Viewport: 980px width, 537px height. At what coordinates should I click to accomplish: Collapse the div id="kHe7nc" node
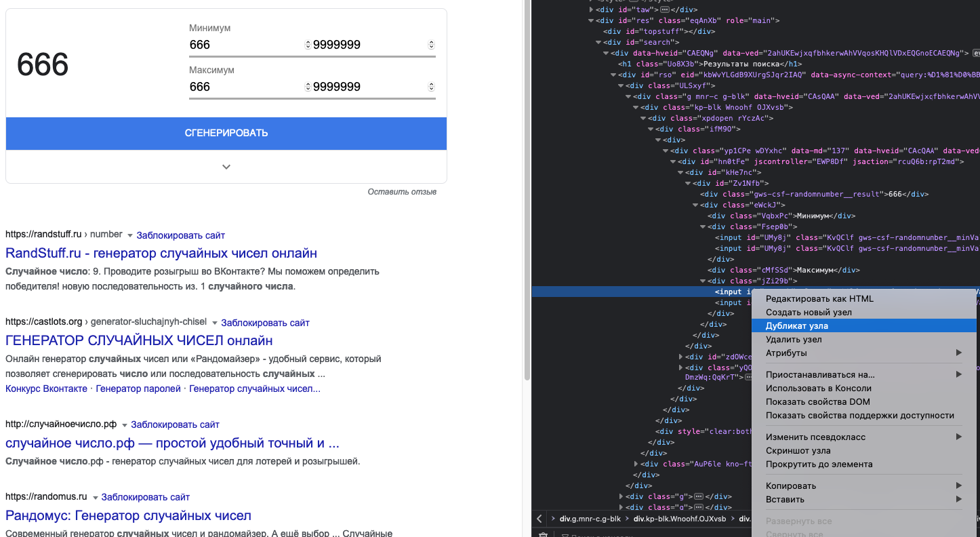[x=680, y=172]
